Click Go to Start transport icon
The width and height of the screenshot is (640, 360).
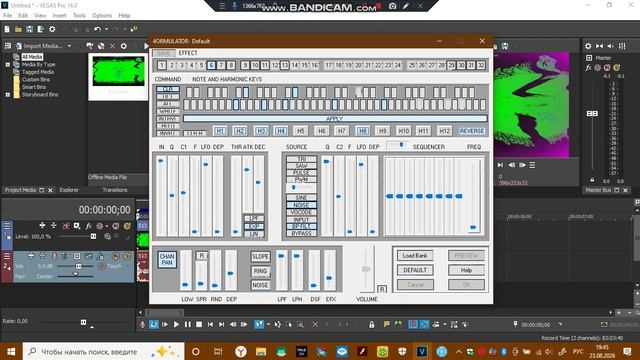(x=210, y=324)
